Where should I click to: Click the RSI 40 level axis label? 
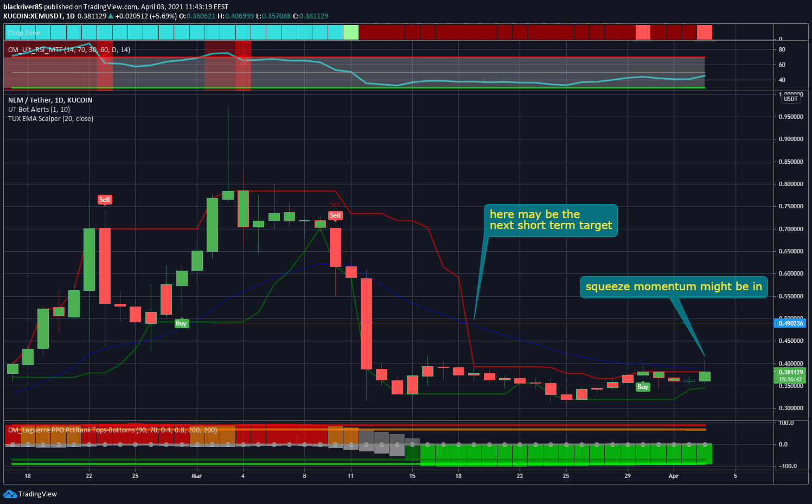782,80
